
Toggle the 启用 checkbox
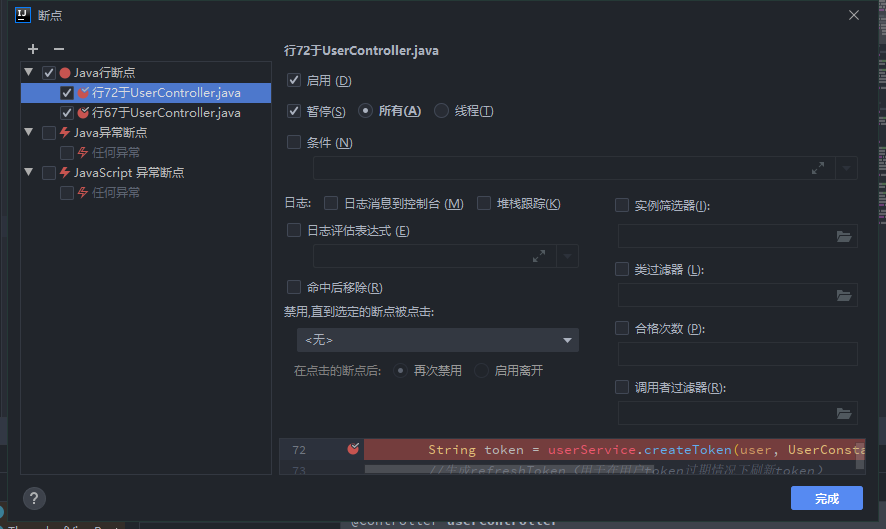click(294, 80)
